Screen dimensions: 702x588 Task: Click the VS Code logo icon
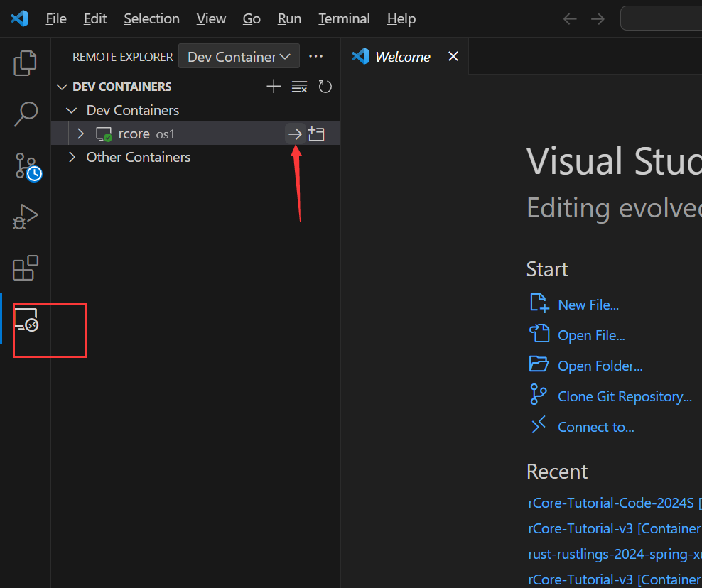(x=19, y=18)
